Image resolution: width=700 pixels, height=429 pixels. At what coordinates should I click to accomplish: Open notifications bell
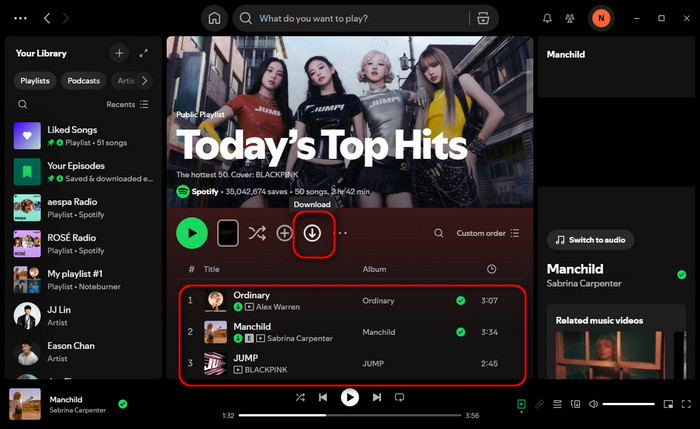(547, 18)
